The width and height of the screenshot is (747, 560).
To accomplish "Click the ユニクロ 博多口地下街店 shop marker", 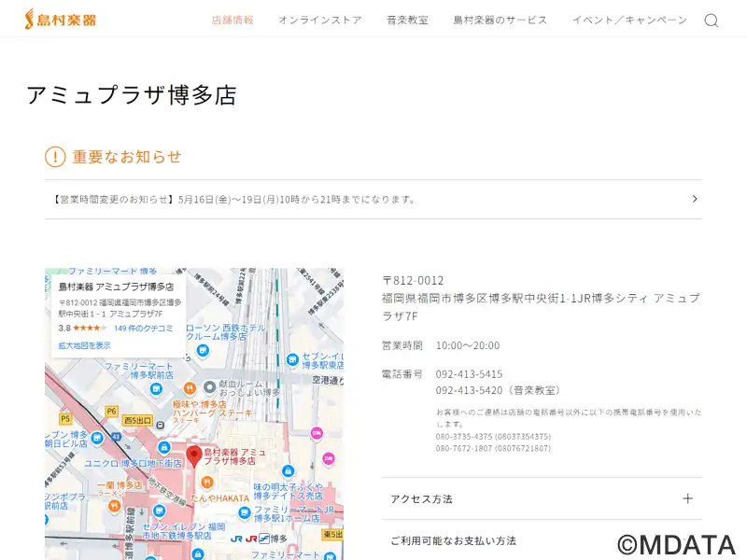I will 164,447.
